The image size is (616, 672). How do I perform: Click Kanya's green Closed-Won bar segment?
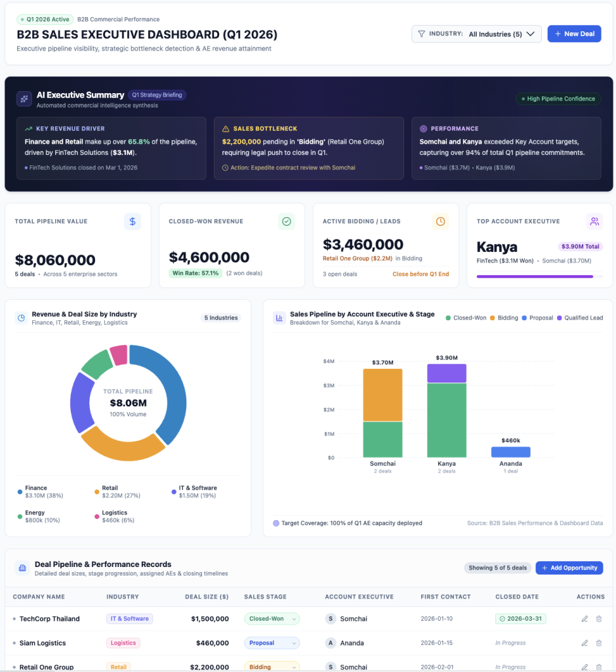[447, 420]
